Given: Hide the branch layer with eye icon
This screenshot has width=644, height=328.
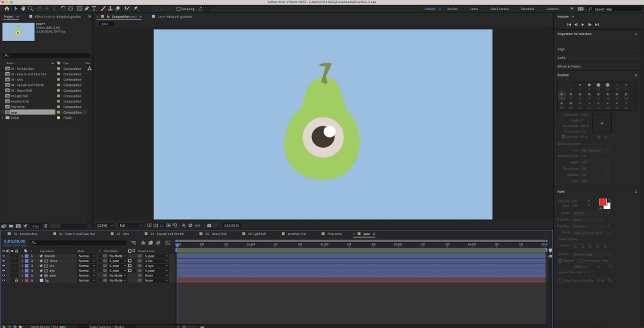Looking at the screenshot, I should (x=4, y=256).
